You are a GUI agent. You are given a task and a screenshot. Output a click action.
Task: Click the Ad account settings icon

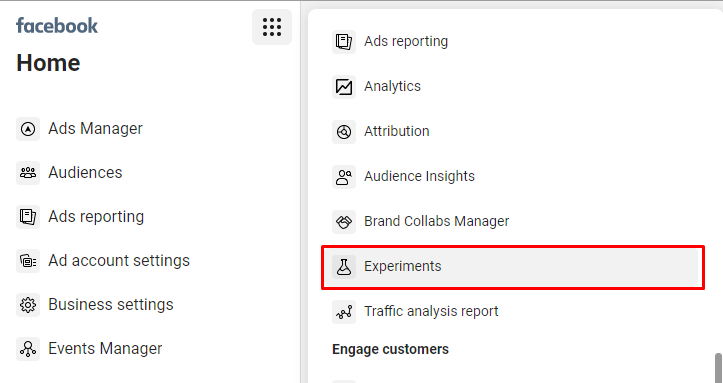(x=28, y=261)
